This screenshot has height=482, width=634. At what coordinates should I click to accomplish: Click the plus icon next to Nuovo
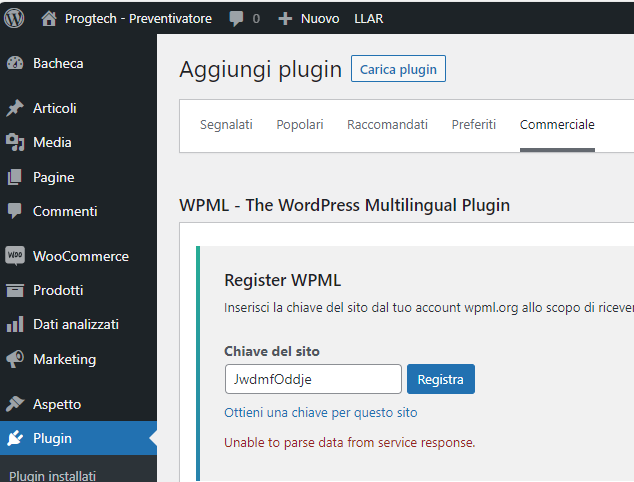tap(285, 19)
